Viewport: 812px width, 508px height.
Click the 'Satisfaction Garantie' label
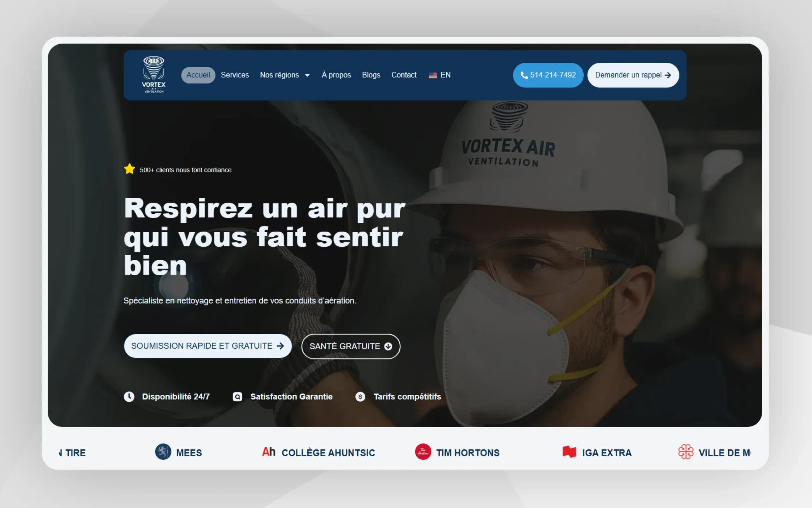(291, 397)
